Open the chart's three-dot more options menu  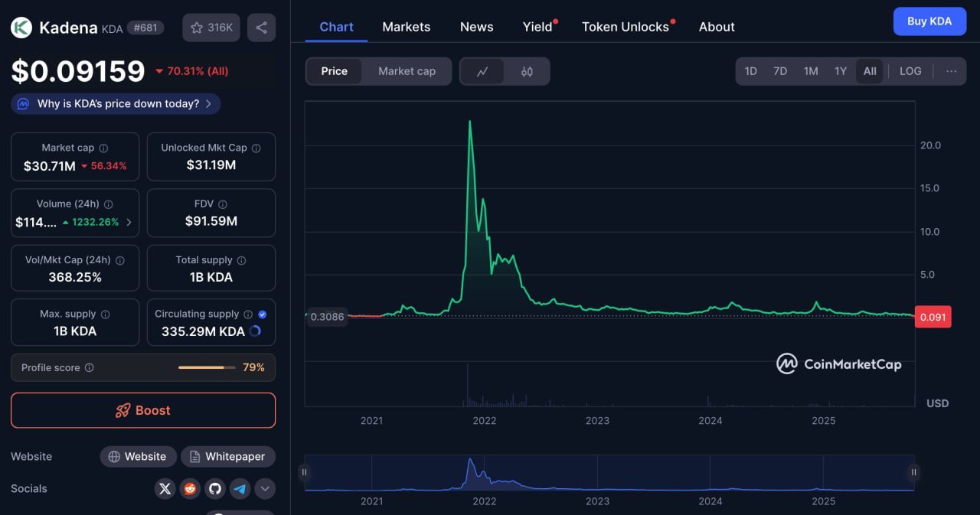951,71
